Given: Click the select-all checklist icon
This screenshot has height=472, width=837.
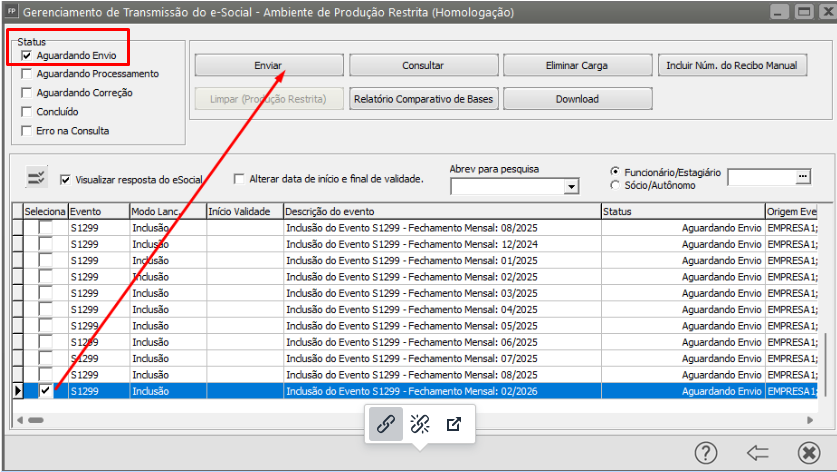Looking at the screenshot, I should [36, 178].
